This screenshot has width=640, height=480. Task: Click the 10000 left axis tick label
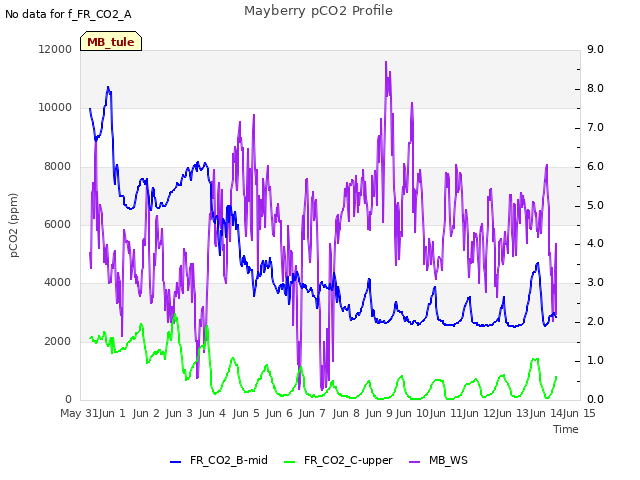coord(55,107)
